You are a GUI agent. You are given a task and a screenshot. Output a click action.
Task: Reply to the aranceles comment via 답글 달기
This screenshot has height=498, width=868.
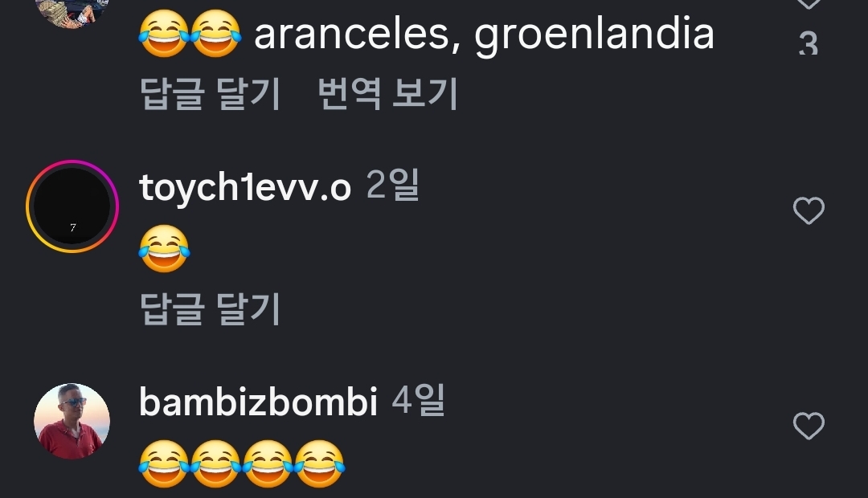pyautogui.click(x=211, y=93)
